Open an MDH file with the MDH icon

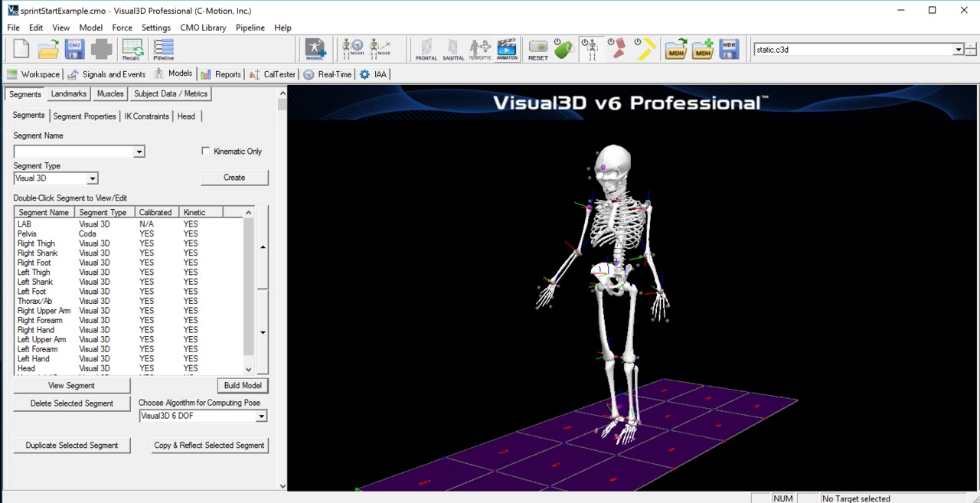(676, 49)
